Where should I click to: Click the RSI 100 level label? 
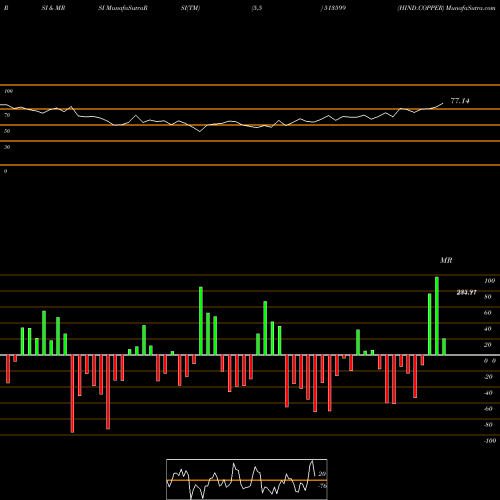9,91
